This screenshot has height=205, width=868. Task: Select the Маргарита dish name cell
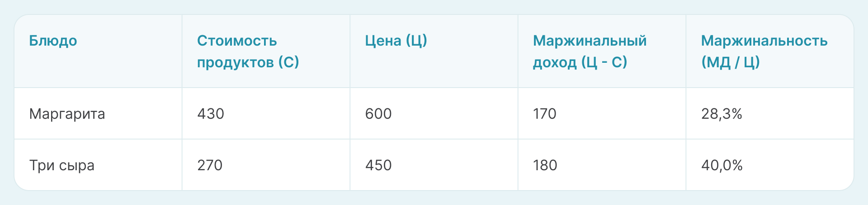tap(67, 114)
